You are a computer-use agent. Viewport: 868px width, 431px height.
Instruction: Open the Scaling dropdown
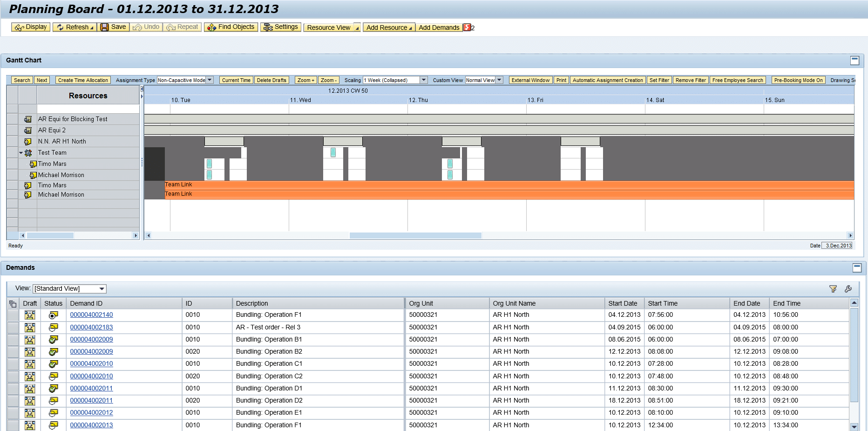pos(423,80)
